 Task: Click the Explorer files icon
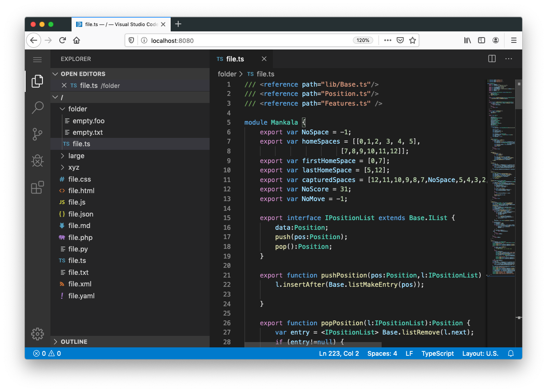pyautogui.click(x=38, y=81)
